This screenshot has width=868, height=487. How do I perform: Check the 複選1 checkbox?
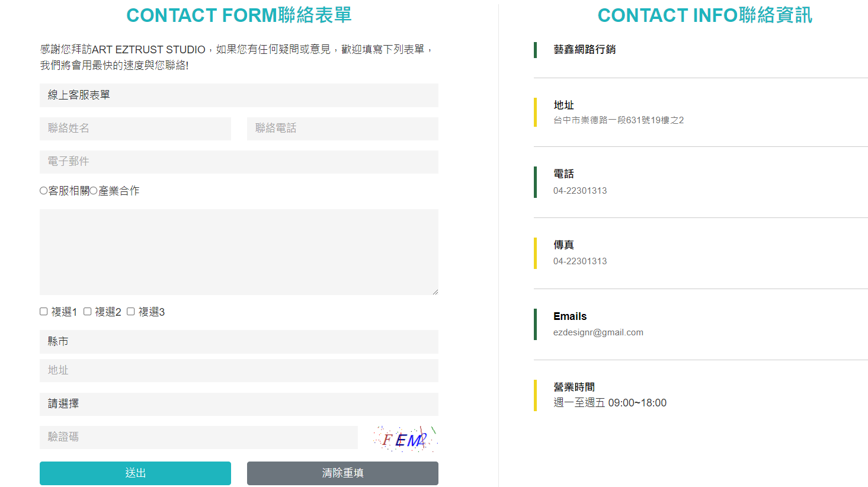[x=44, y=312]
